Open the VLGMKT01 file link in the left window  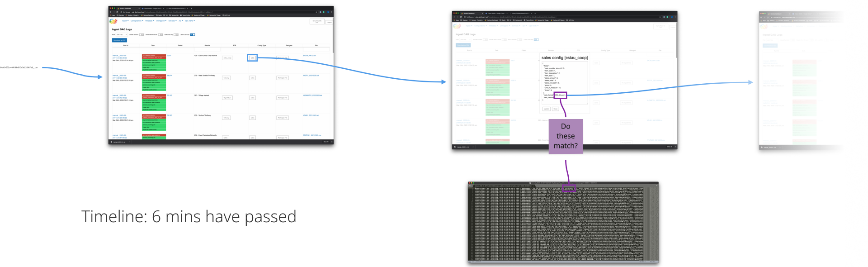pyautogui.click(x=312, y=95)
